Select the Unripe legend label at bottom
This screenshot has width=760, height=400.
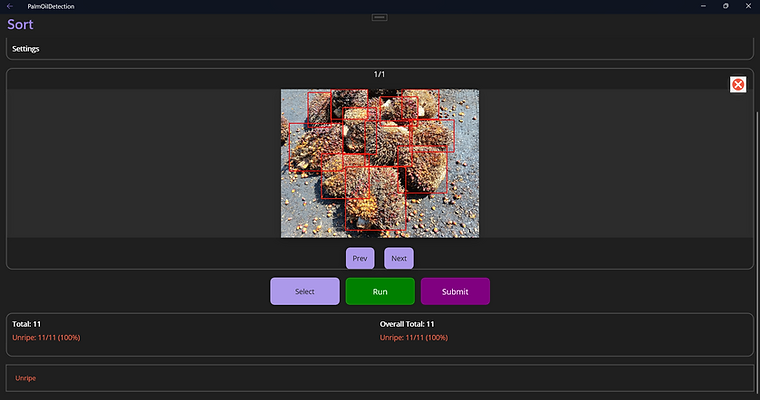(25, 378)
